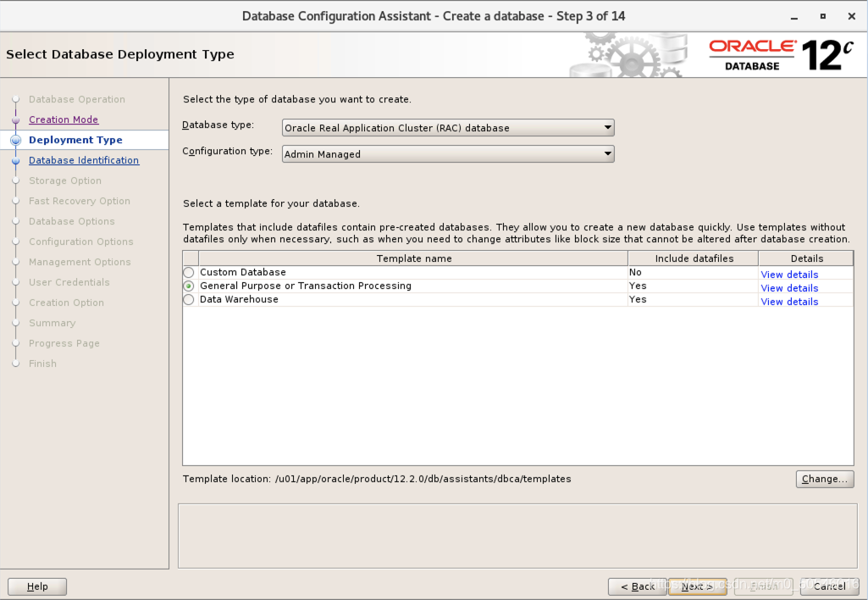Maximize the Database Configuration Assistant window
This screenshot has height=600, width=868.
coord(823,17)
